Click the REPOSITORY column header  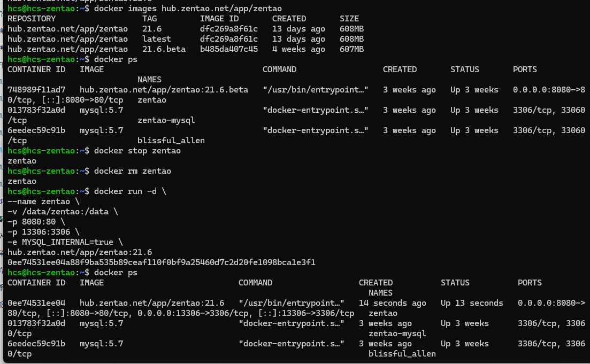(x=32, y=19)
